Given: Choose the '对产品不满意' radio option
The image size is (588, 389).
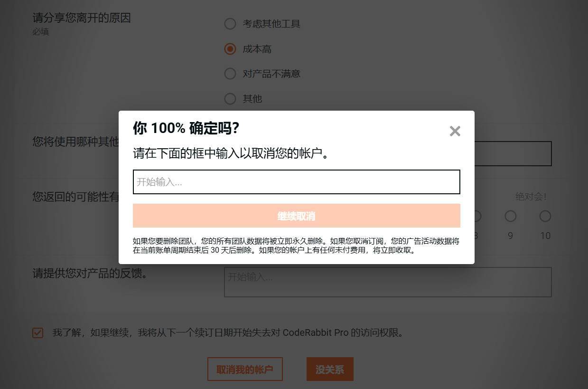Looking at the screenshot, I should click(x=230, y=74).
